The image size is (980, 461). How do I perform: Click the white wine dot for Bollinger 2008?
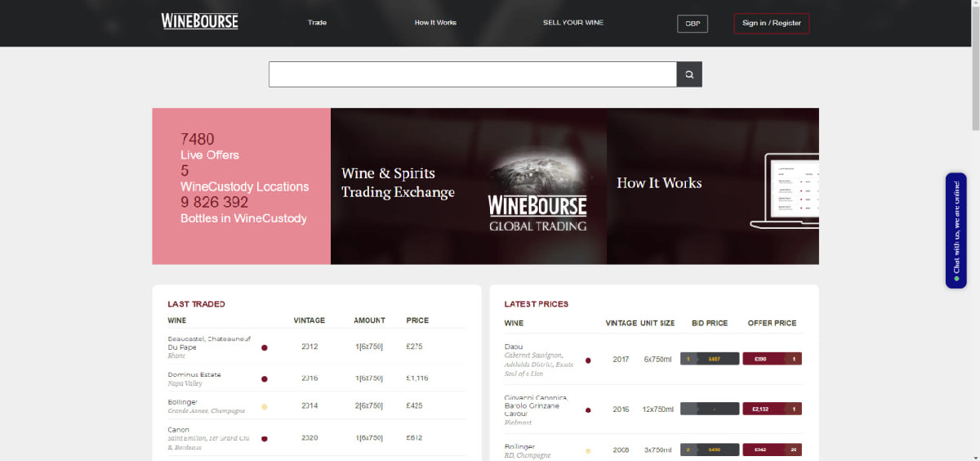pyautogui.click(x=588, y=450)
